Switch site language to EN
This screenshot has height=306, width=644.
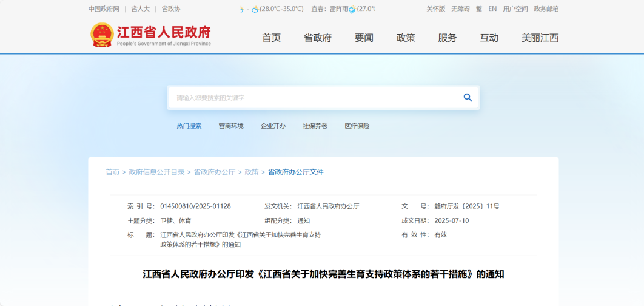[x=492, y=9]
